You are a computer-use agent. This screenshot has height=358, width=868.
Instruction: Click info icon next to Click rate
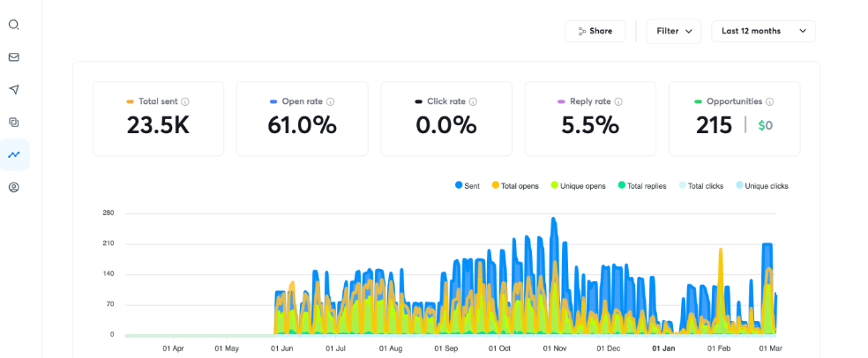click(x=474, y=101)
